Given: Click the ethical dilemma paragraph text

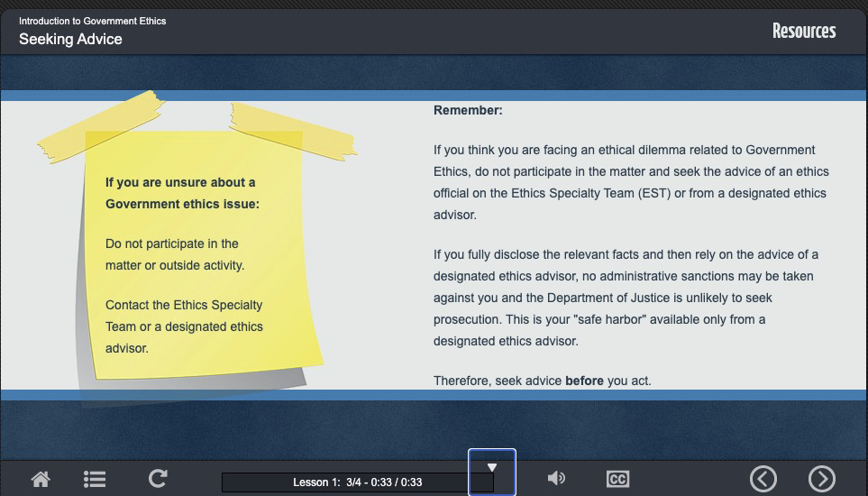Looking at the screenshot, I should pyautogui.click(x=630, y=182).
